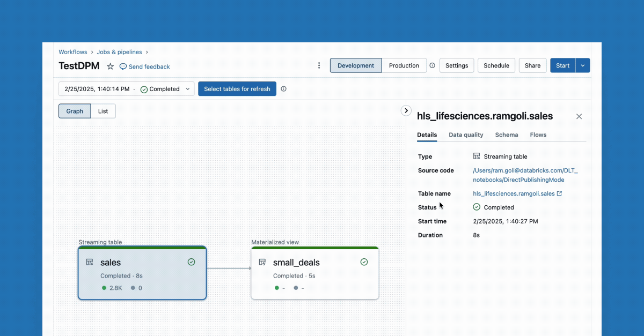Open the kebab more options menu
644x336 pixels.
click(319, 65)
